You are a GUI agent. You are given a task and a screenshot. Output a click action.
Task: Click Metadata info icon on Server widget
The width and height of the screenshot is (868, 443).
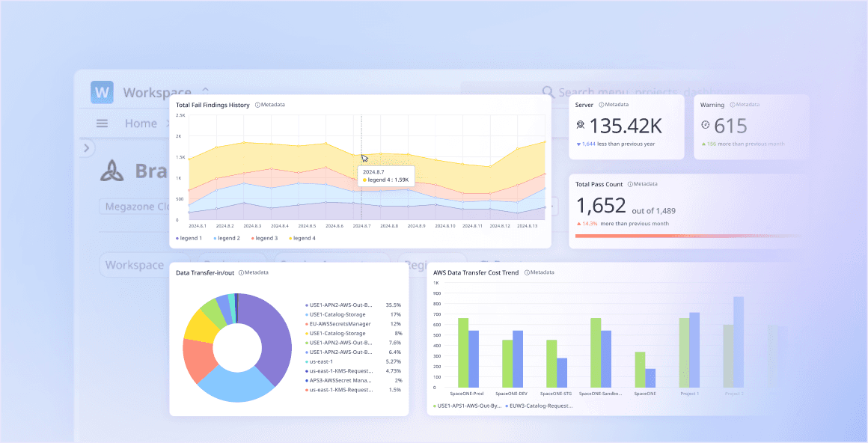click(602, 105)
